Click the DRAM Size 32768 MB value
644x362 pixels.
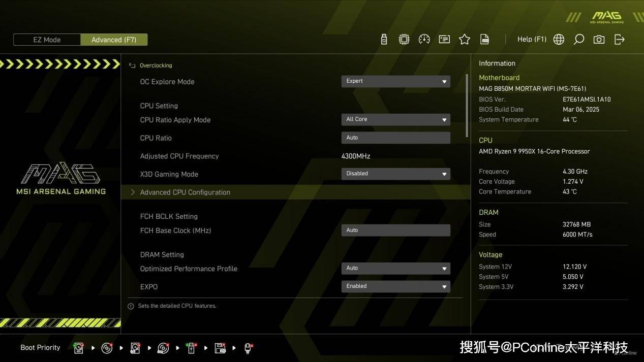point(576,224)
